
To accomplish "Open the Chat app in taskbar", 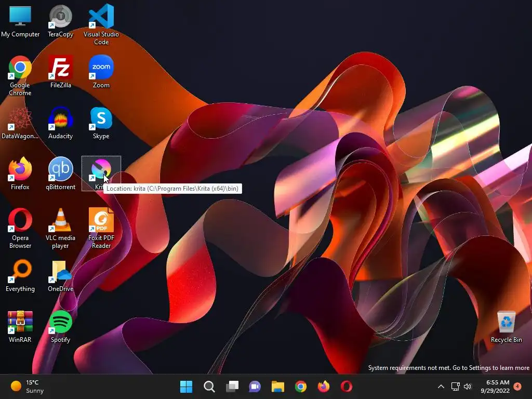I will click(255, 387).
